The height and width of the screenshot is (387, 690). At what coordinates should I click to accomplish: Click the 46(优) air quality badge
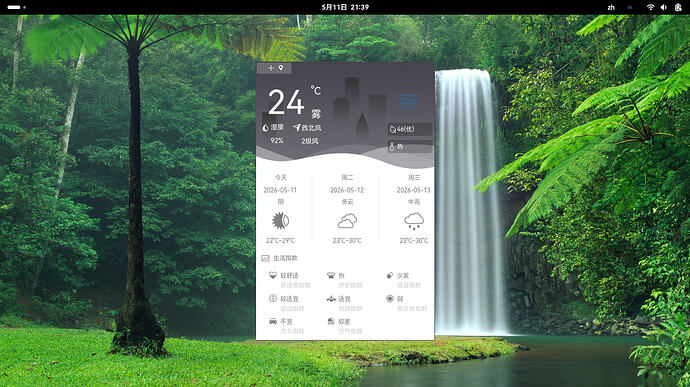click(410, 129)
